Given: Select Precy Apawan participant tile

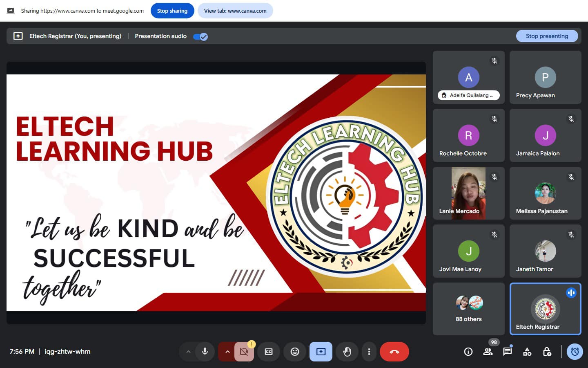Looking at the screenshot, I should (x=546, y=77).
